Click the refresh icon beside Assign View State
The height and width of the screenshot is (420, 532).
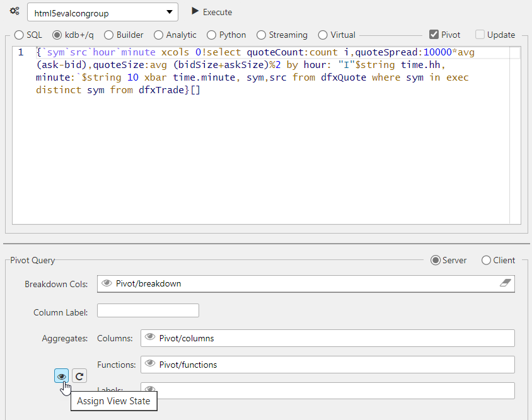[x=79, y=375]
